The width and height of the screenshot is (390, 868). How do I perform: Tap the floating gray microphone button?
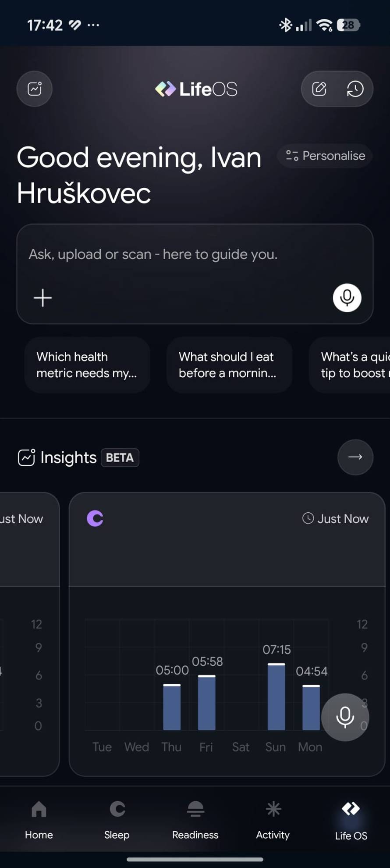click(345, 717)
